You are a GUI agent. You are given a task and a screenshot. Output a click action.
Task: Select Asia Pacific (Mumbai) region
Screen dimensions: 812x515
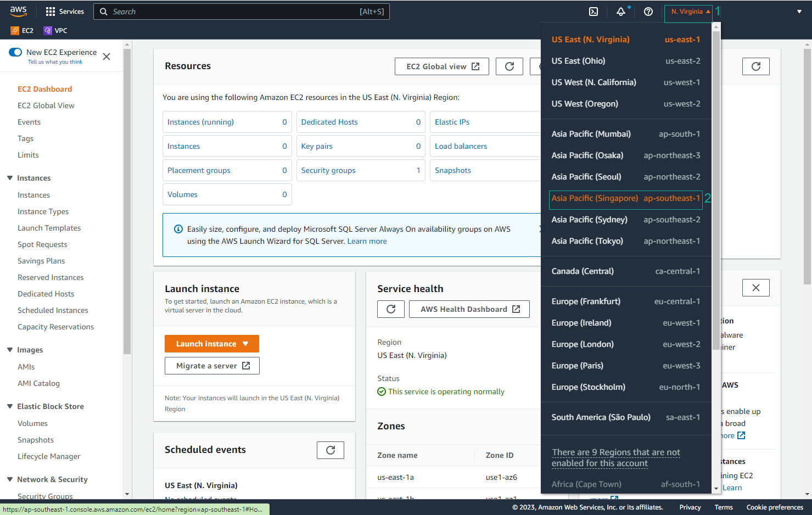tap(626, 134)
